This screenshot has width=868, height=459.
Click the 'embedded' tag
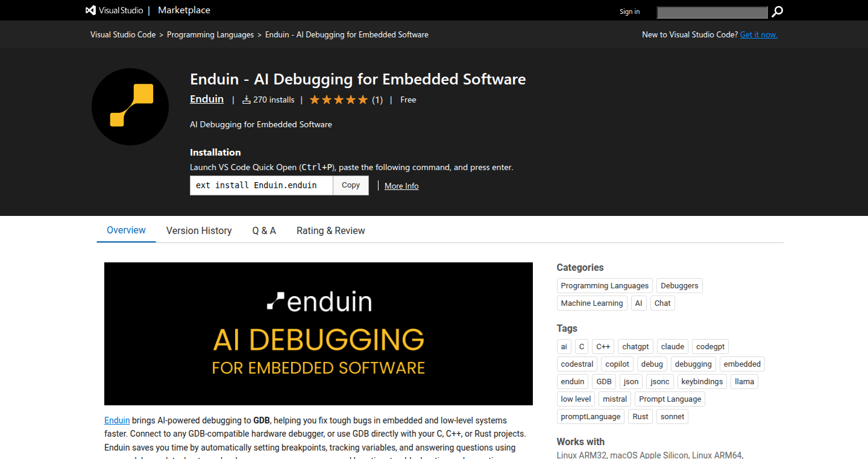coord(742,364)
